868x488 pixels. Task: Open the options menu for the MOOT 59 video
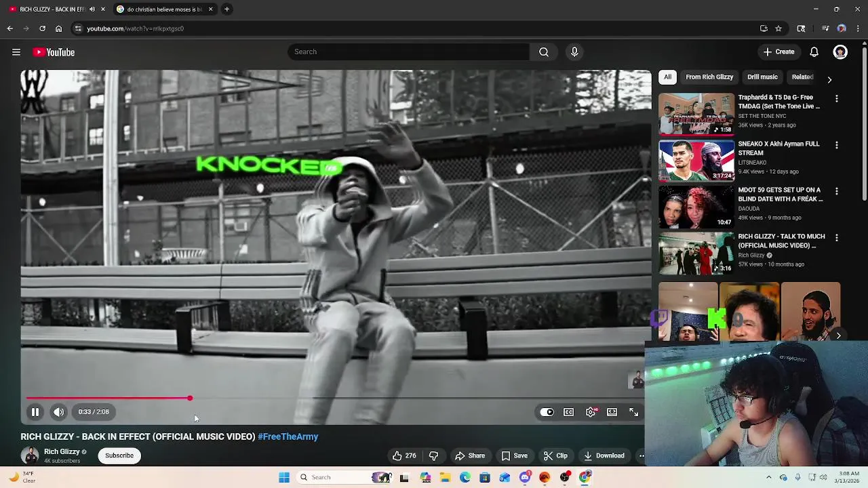click(x=837, y=192)
